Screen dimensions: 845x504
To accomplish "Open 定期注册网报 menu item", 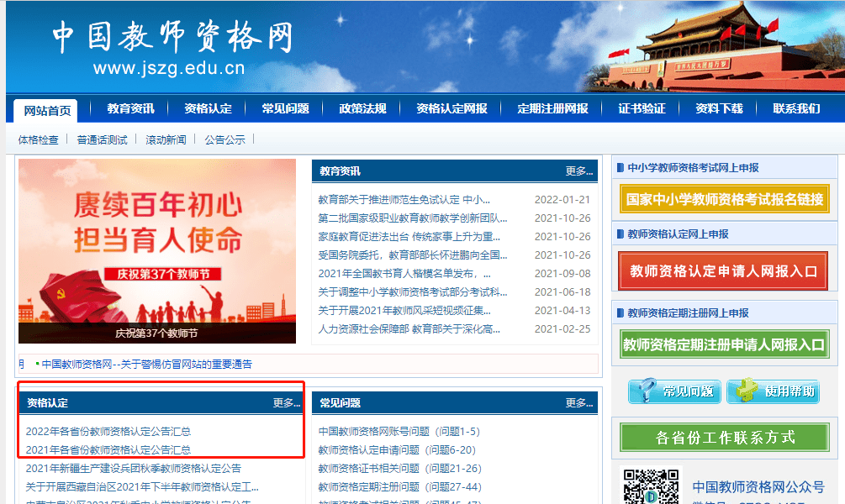I will tap(553, 108).
